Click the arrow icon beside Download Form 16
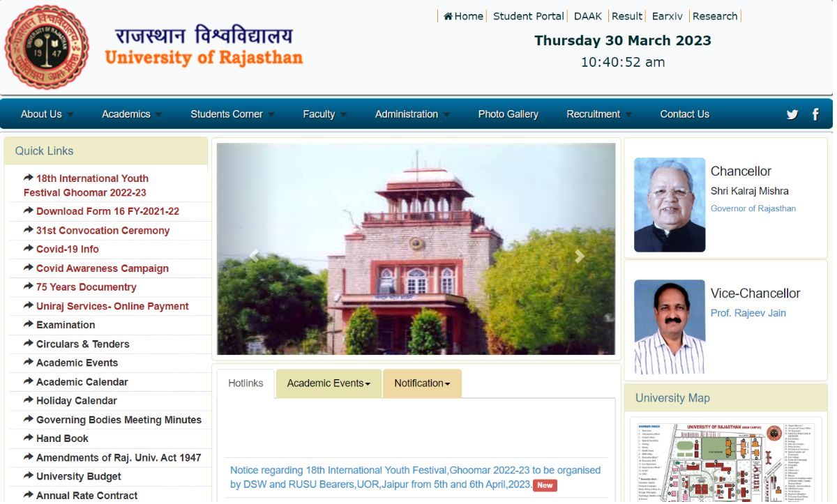 [29, 211]
